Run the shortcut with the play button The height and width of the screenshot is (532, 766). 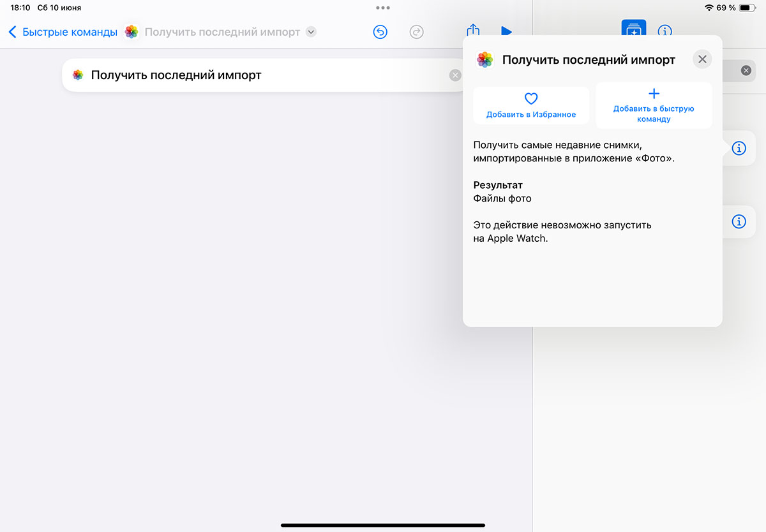pos(506,31)
